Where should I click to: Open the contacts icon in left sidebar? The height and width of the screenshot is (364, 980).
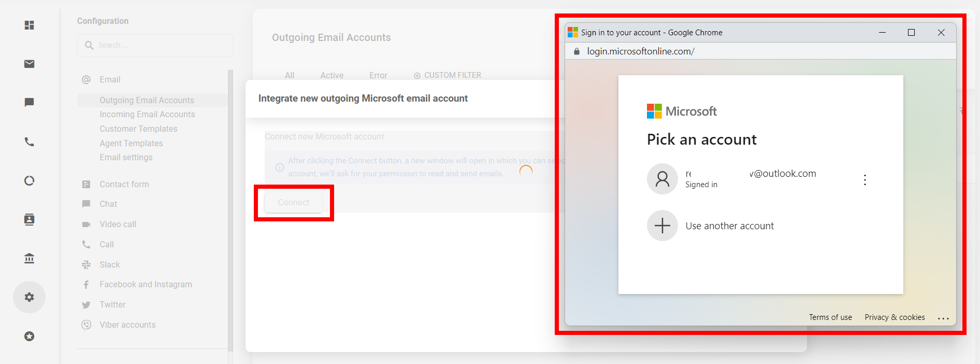pyautogui.click(x=30, y=219)
